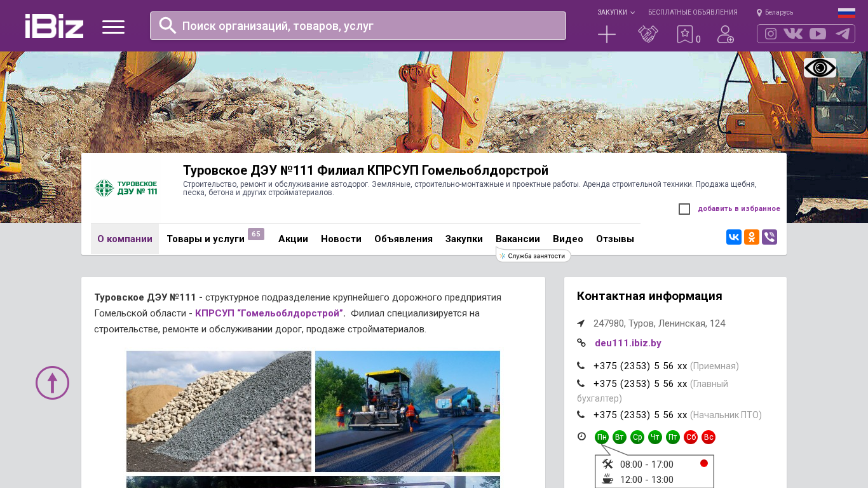Open the favorites bookmark star icon

point(685,34)
